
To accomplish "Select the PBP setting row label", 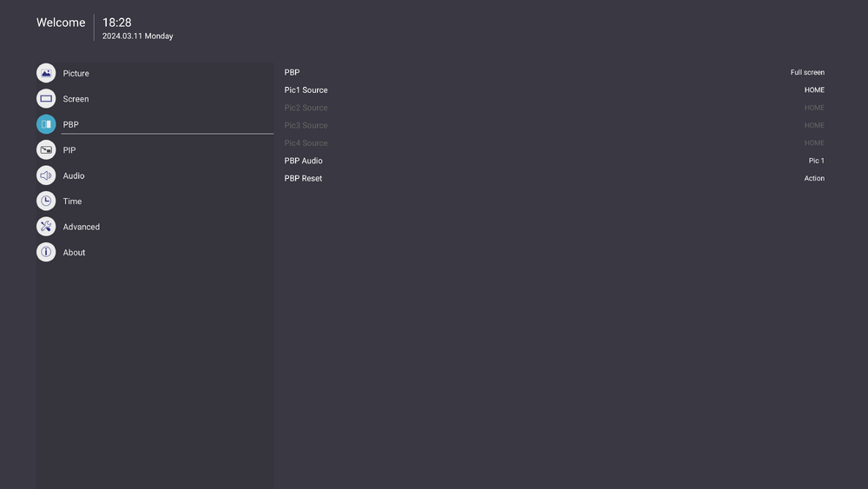I will [x=293, y=72].
